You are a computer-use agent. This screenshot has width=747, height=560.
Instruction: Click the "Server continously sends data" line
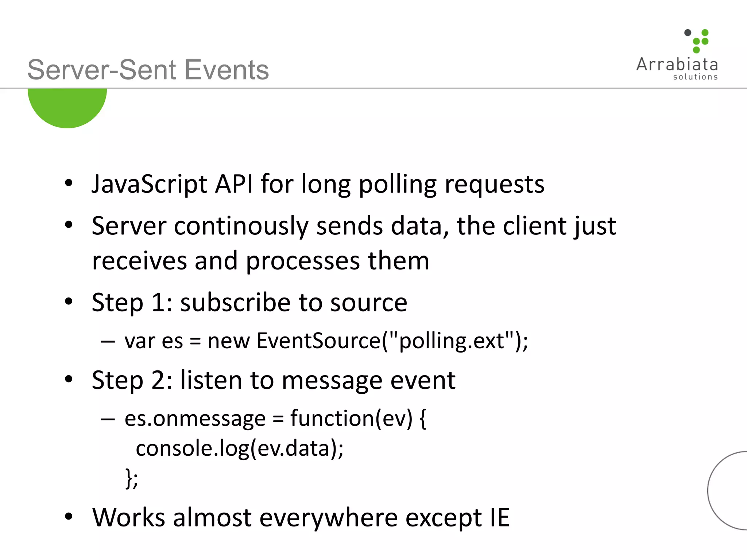353,226
